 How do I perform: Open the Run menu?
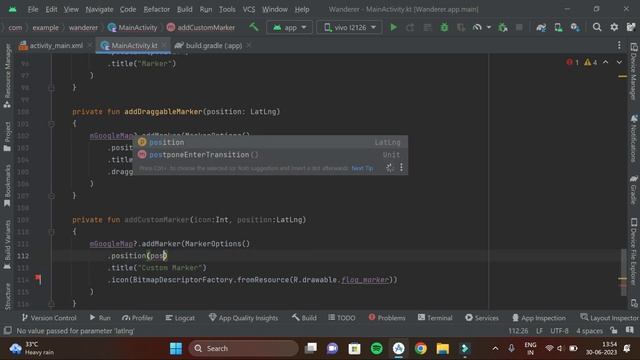coord(206,9)
